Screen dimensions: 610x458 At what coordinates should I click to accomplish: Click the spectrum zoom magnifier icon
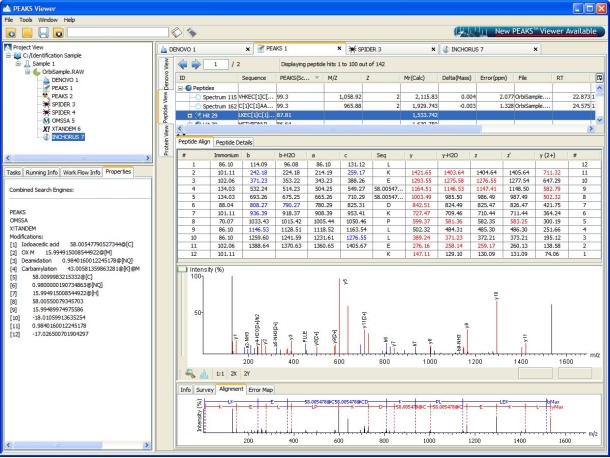[x=190, y=374]
